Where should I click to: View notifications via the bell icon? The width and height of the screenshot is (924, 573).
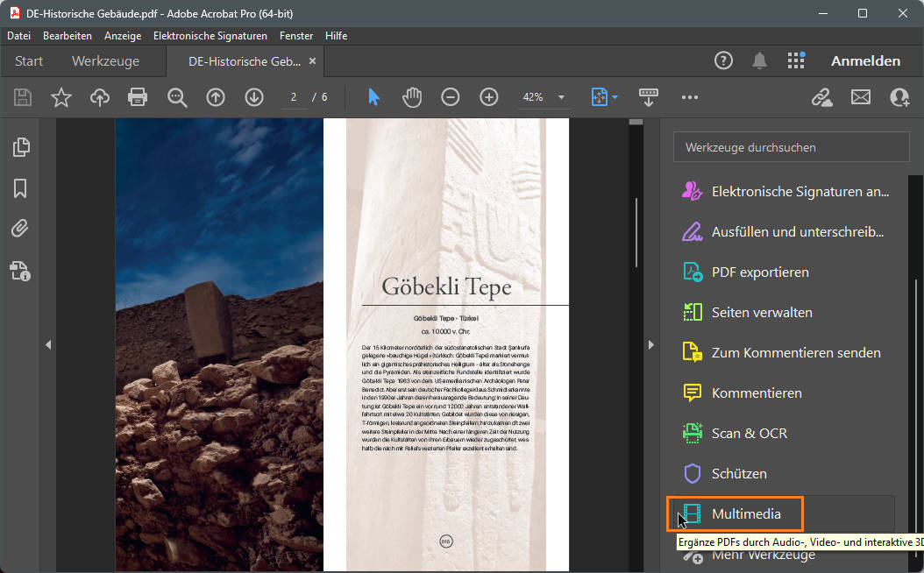pos(759,60)
